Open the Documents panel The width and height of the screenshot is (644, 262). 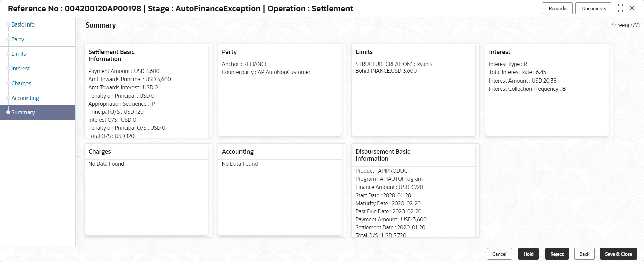[x=594, y=8]
